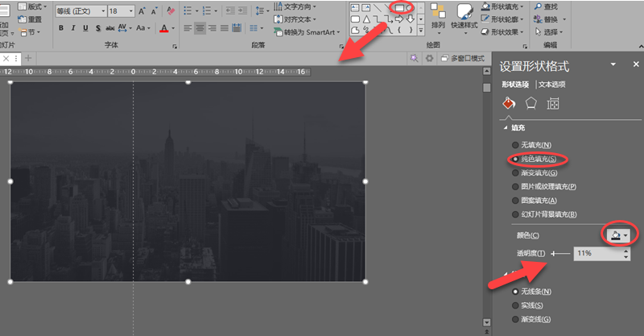
Task: Switch to 形状选项 tab
Action: click(x=515, y=85)
